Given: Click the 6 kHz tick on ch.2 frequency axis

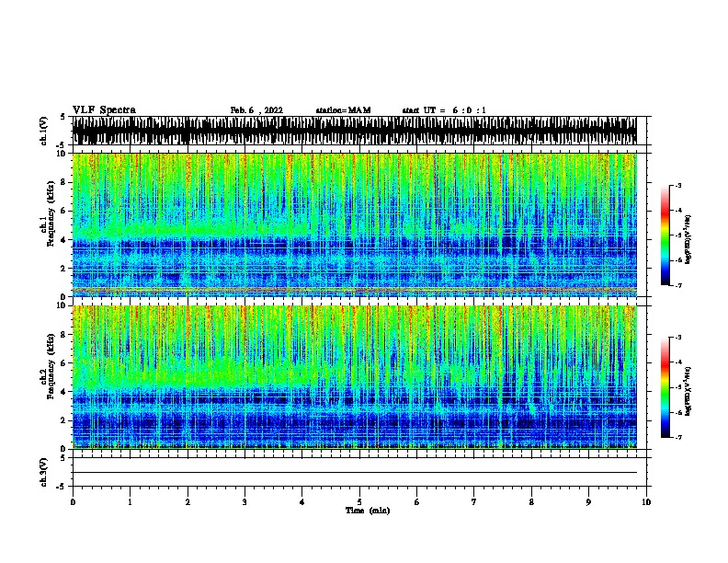Looking at the screenshot, I should coord(64,362).
